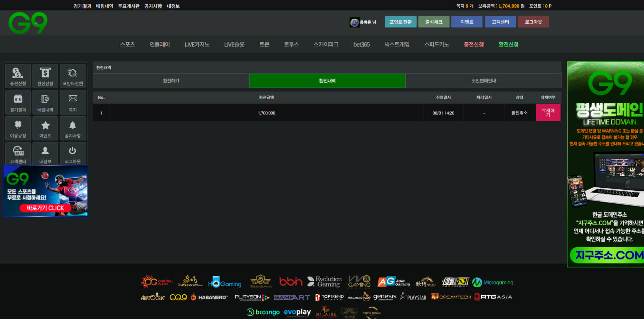
Task: Click the pink 삭제하기 delete button
Action: pyautogui.click(x=548, y=113)
